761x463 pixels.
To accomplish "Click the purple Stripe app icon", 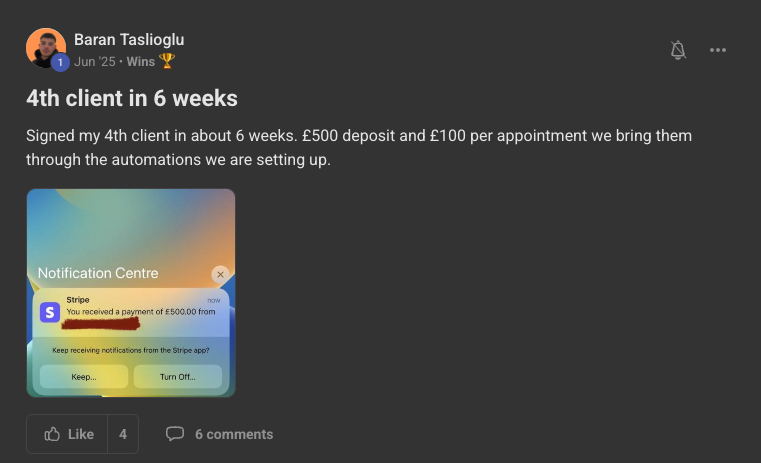I will 50,312.
